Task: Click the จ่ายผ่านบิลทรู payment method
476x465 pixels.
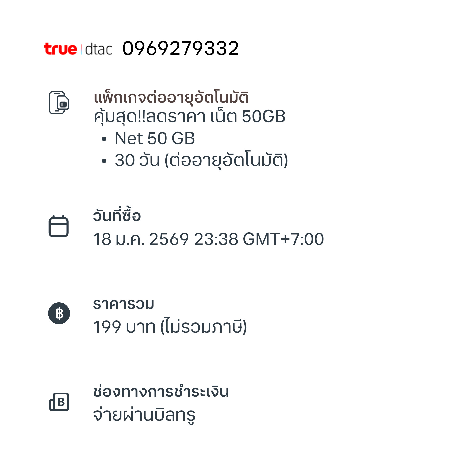Action: point(144,415)
